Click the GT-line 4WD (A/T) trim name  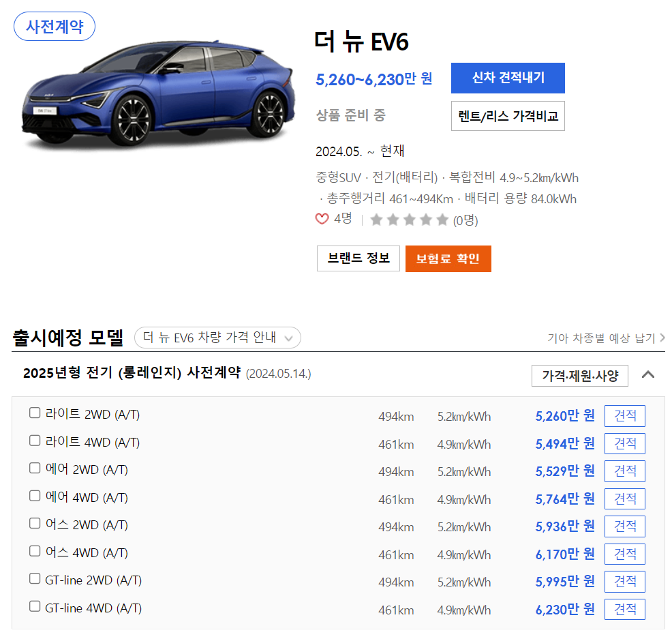tap(93, 608)
